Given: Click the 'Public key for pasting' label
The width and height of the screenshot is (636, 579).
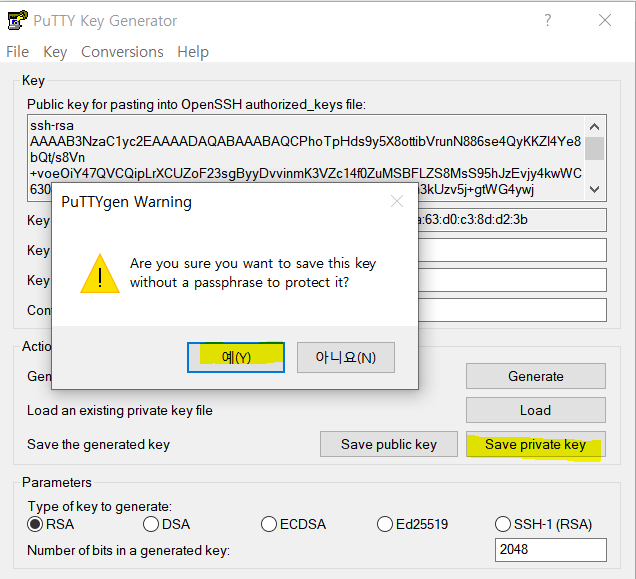Looking at the screenshot, I should coord(196,105).
